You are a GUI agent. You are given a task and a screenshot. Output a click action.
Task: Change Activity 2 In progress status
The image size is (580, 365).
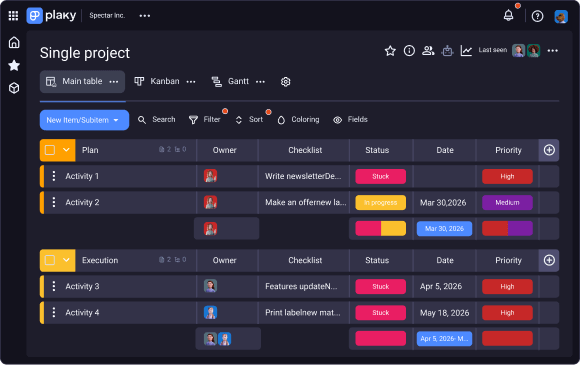click(x=381, y=203)
